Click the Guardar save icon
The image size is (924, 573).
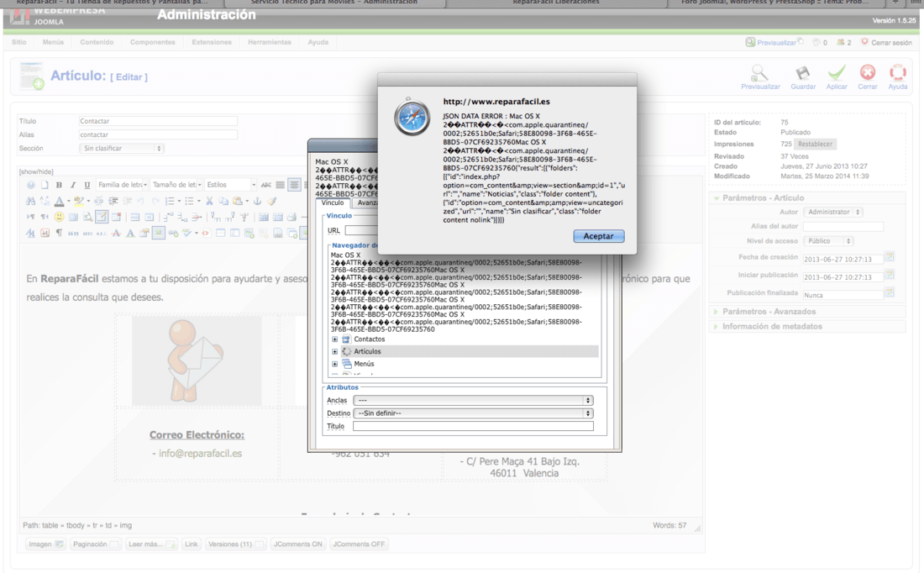802,77
